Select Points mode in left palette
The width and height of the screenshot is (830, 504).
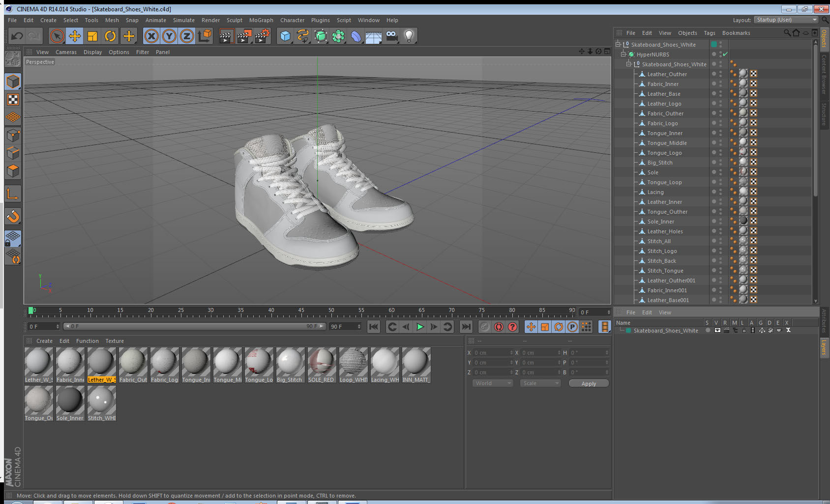[x=13, y=135]
